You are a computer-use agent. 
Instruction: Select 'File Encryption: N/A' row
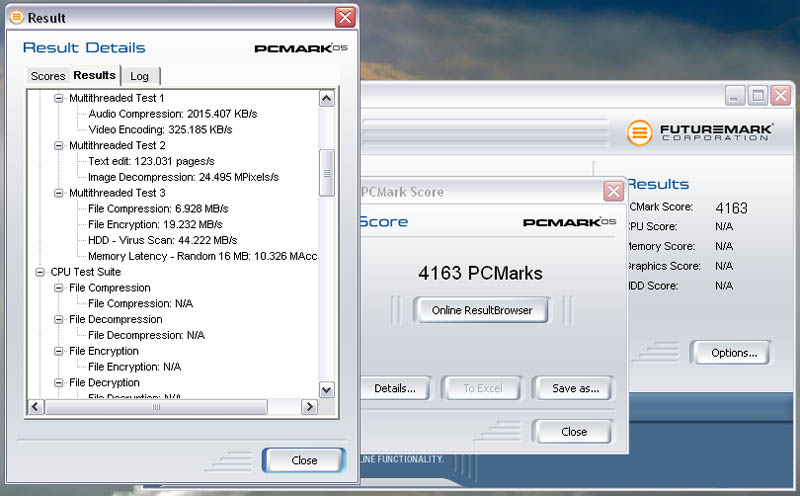pos(134,367)
